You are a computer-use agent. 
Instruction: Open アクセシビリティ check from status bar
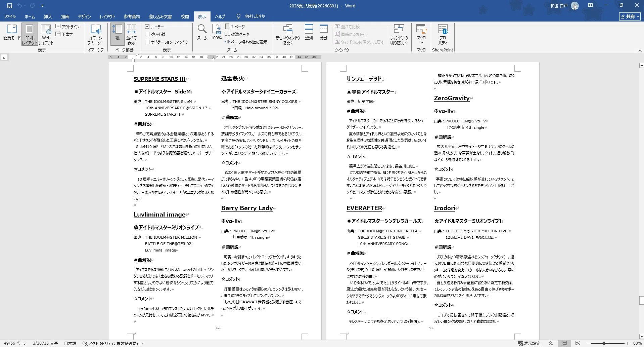[x=113, y=343]
